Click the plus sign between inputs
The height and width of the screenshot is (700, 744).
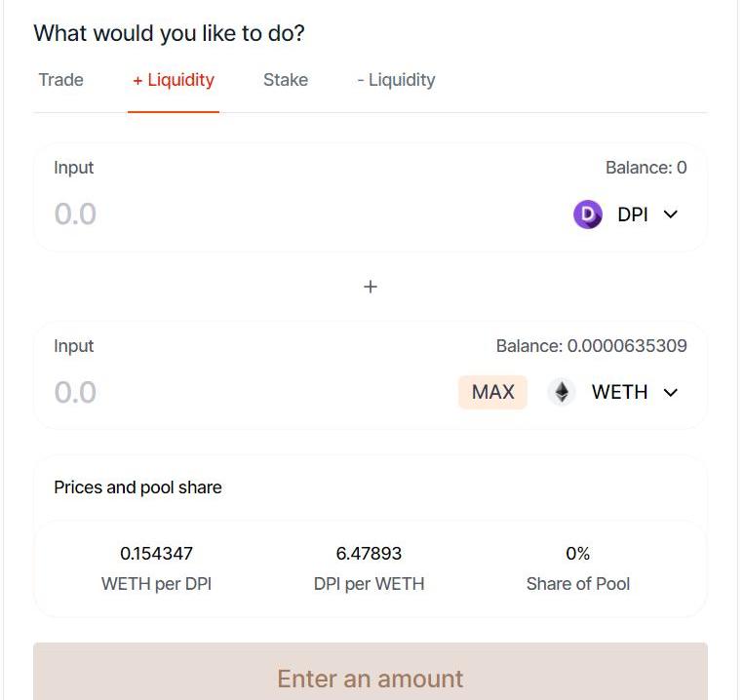[x=371, y=287]
